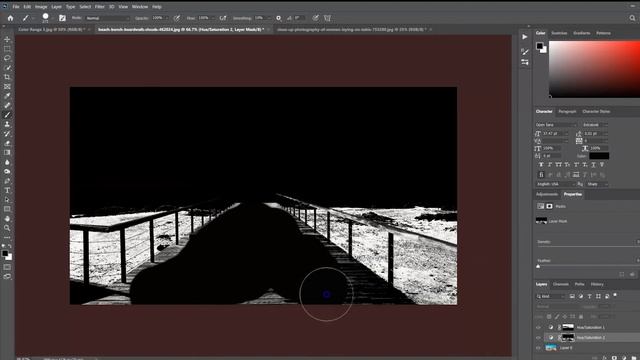
Task: Select the Zoom tool
Action: point(7,228)
